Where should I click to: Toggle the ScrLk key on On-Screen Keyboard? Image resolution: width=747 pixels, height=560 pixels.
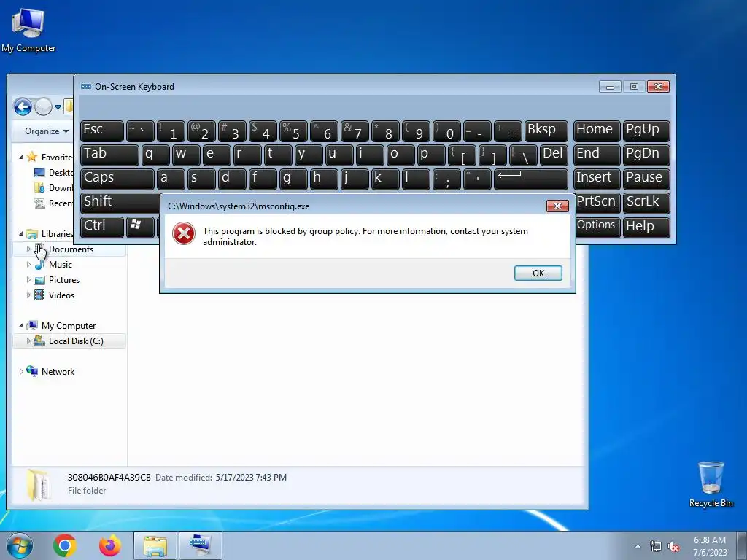[646, 202]
